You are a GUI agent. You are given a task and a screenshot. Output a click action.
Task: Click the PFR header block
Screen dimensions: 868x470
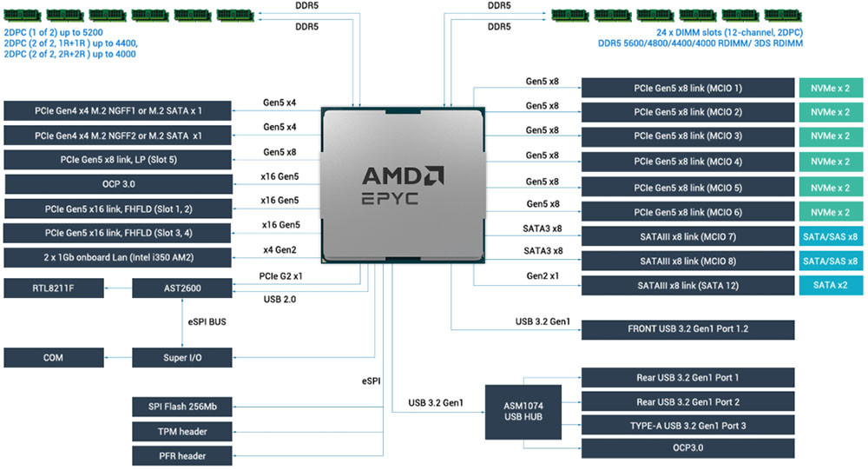click(x=182, y=455)
